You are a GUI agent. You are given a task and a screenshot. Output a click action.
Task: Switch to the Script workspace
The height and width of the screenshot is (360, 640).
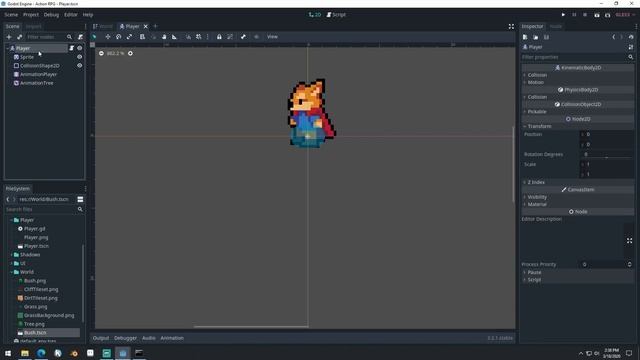click(x=336, y=15)
